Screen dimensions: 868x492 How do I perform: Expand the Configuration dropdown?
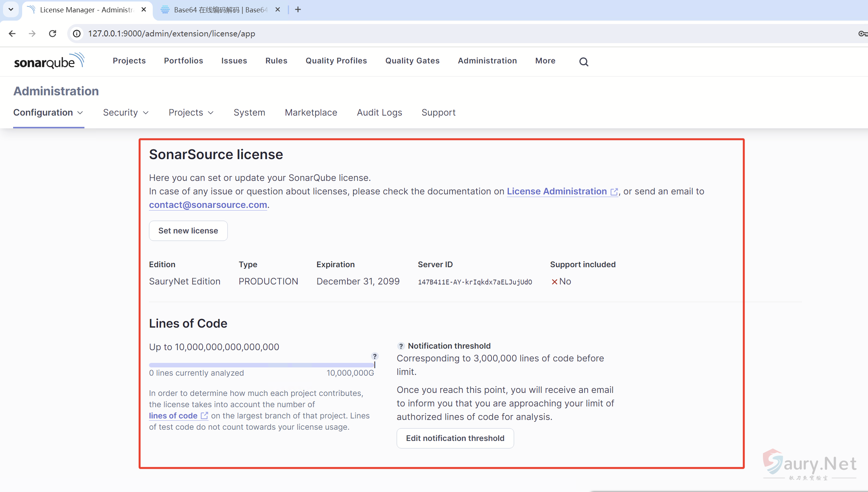[x=48, y=113]
